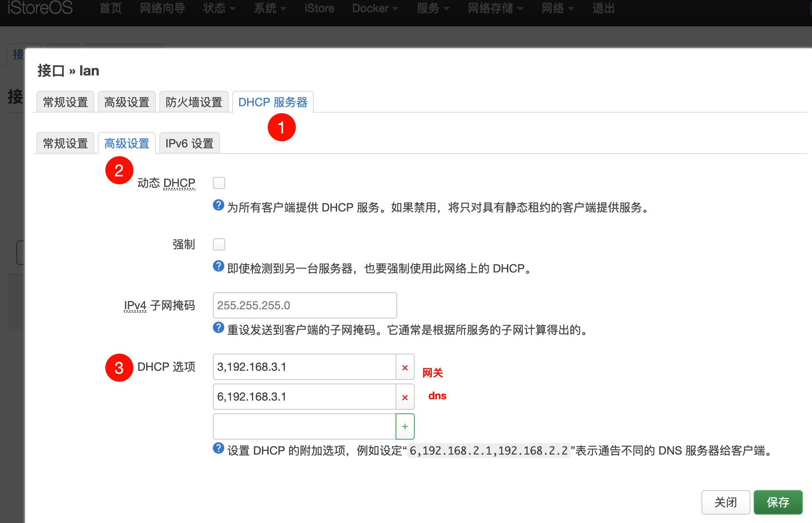Select the DHCP 服务器 tab

(273, 102)
